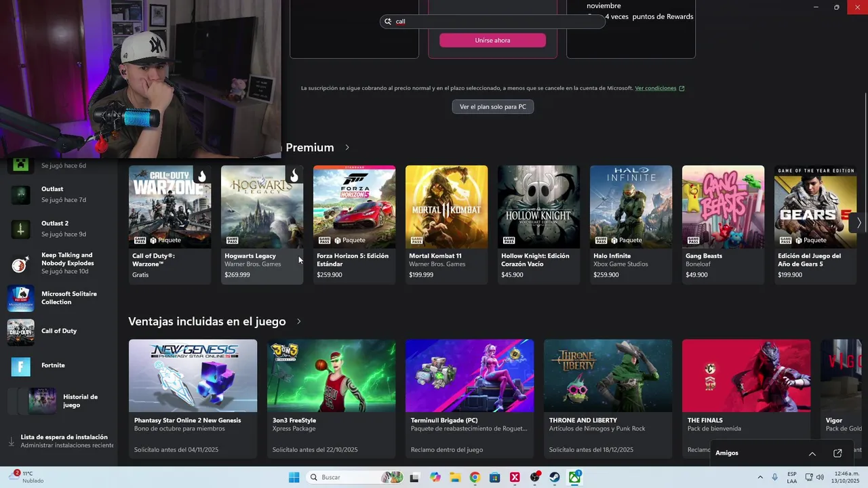Open Copilot from the taskbar
Image resolution: width=868 pixels, height=488 pixels.
(x=435, y=477)
